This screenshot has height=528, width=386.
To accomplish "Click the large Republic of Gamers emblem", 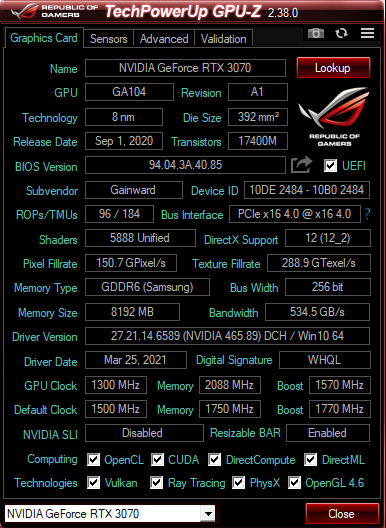I will click(x=334, y=117).
